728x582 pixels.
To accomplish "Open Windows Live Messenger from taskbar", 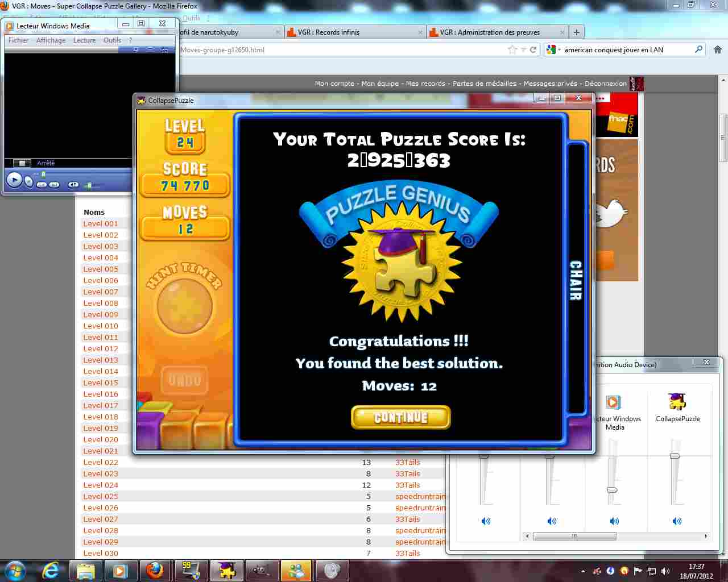I will pos(296,570).
